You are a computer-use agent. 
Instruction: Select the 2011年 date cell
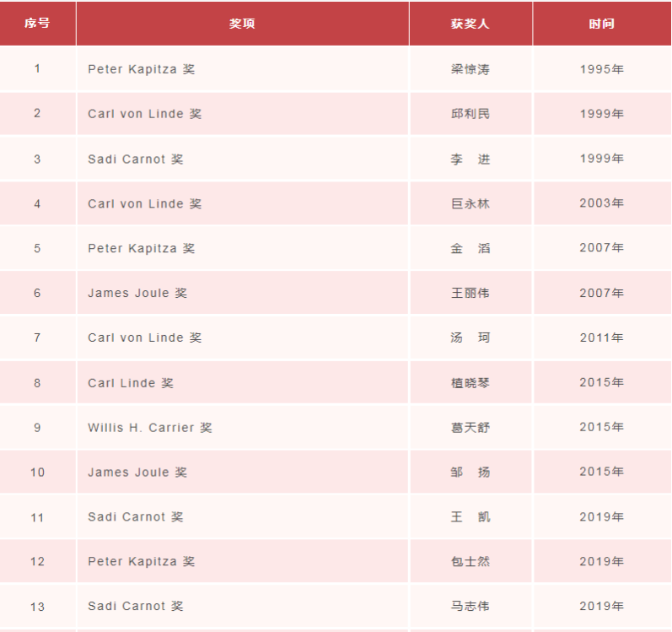tap(602, 338)
